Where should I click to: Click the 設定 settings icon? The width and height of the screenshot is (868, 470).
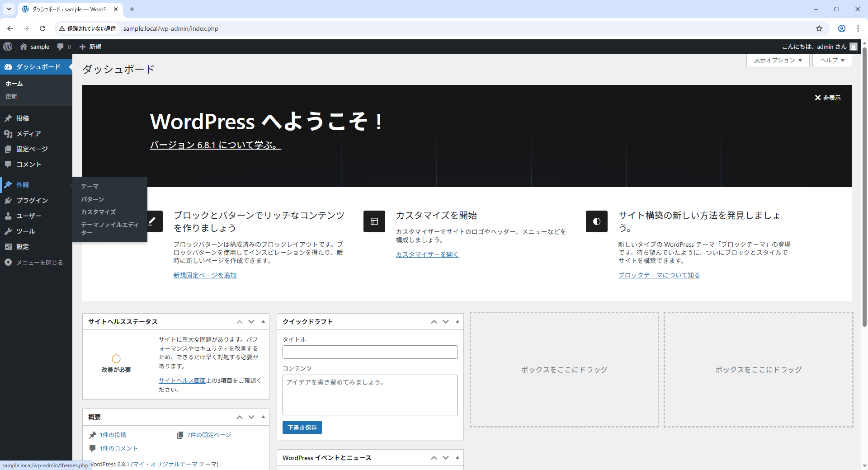pyautogui.click(x=8, y=247)
